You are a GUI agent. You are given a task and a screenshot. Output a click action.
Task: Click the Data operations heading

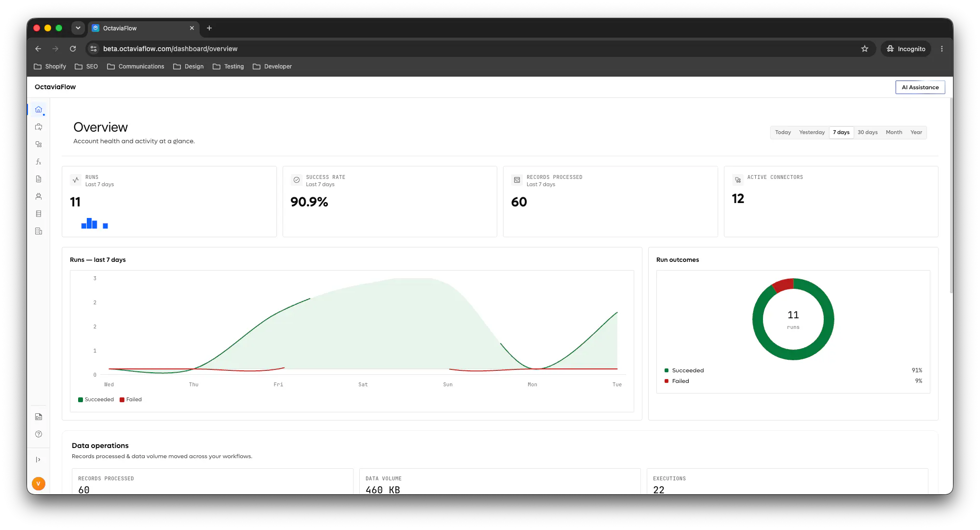point(100,446)
